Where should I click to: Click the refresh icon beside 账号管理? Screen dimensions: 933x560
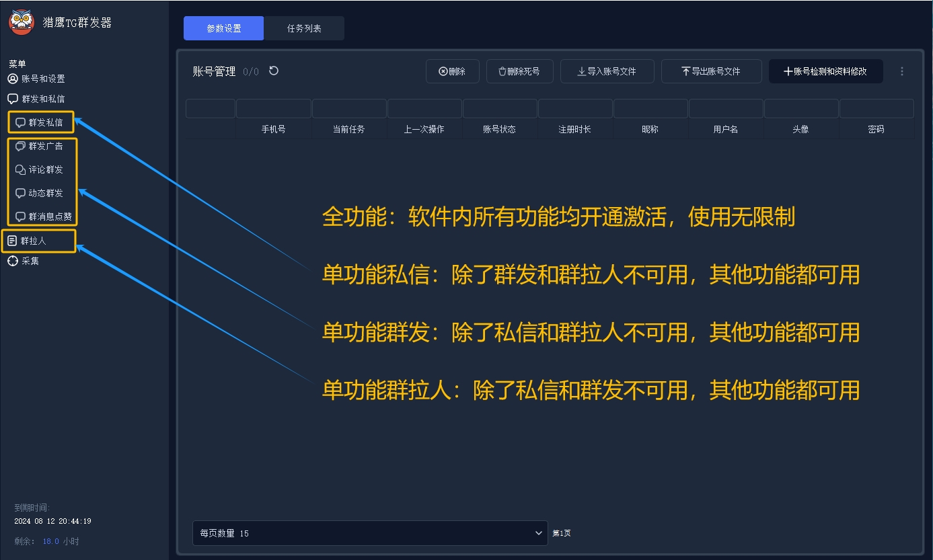pyautogui.click(x=274, y=71)
